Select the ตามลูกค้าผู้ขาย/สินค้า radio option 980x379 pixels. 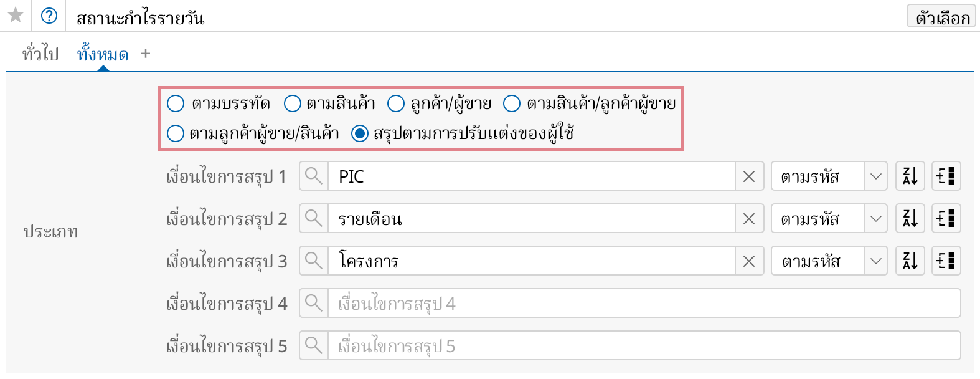176,133
